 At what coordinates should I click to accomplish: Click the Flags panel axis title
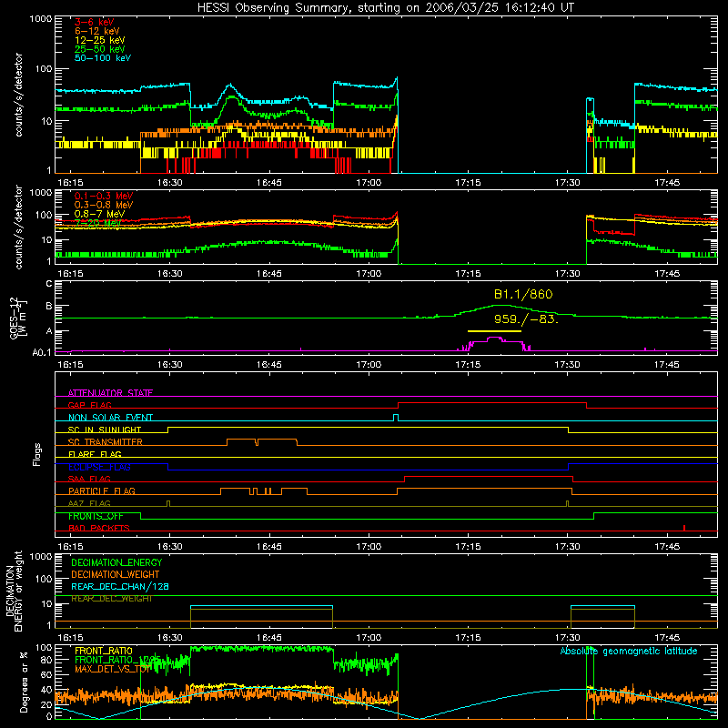[36, 454]
